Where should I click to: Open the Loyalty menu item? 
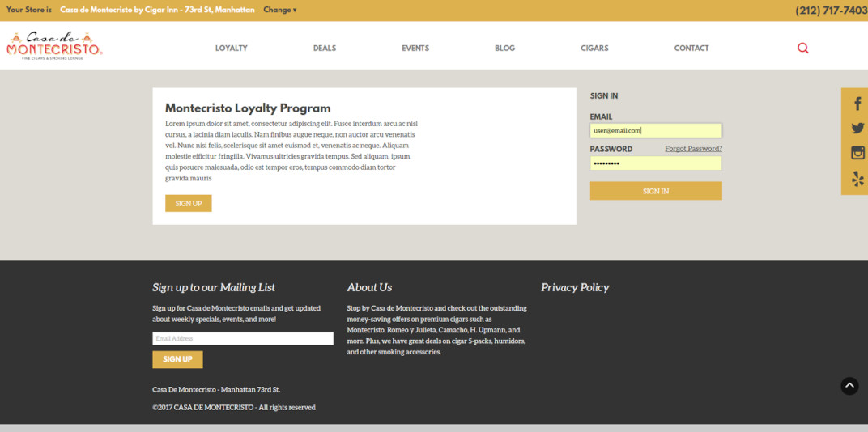[231, 49]
